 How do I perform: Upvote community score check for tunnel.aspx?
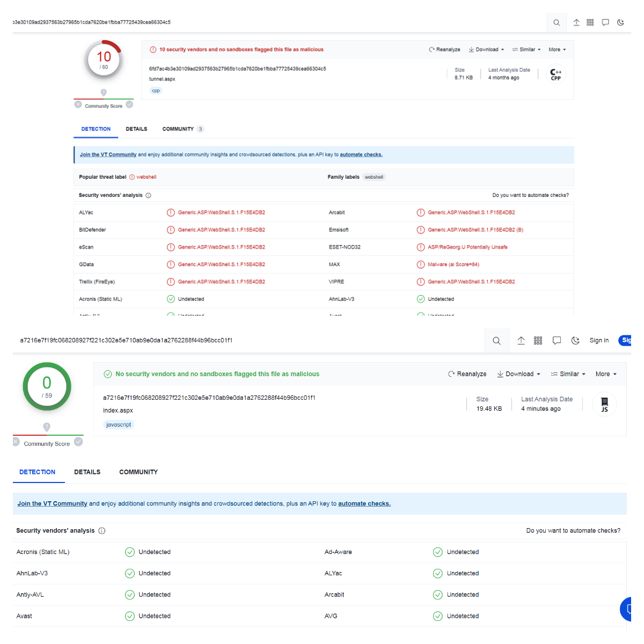click(x=129, y=105)
